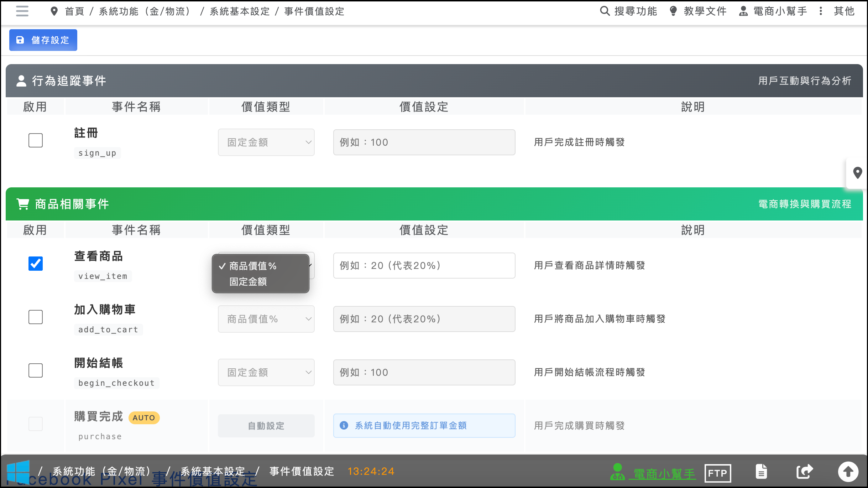Open 系統基本設定 breadcrumb in header
Screen dimensions: 868x488
tap(240, 11)
